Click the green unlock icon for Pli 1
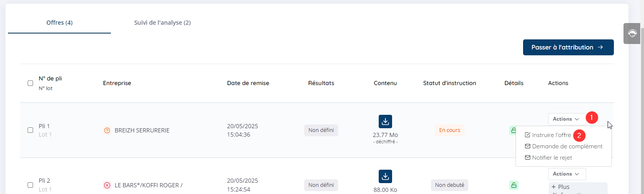Screen dimensions: 644x194 pos(513,130)
